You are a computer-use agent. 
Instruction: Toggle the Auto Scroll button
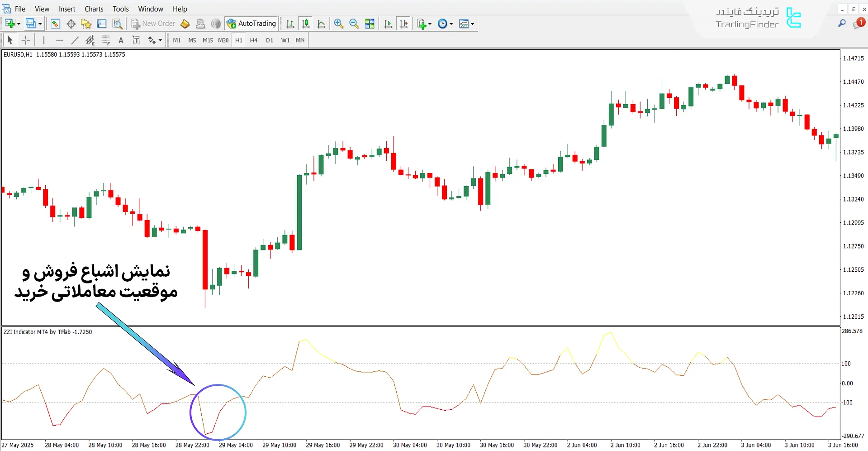point(388,24)
